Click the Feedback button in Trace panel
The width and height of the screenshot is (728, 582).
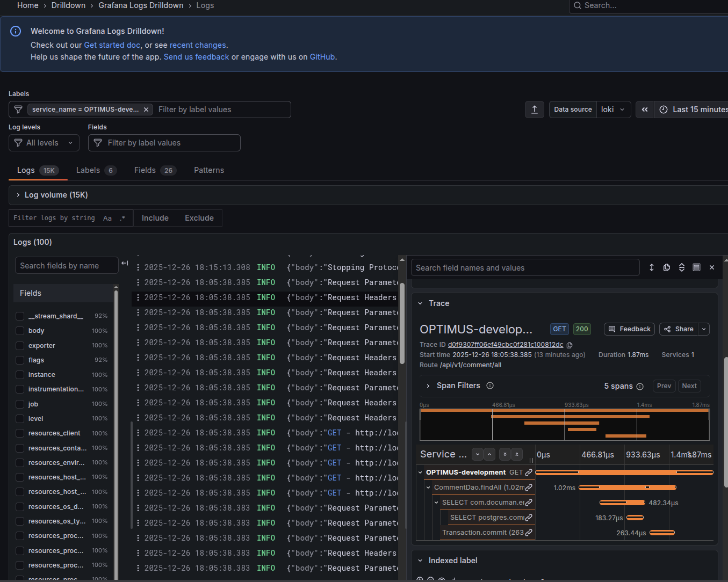(629, 329)
